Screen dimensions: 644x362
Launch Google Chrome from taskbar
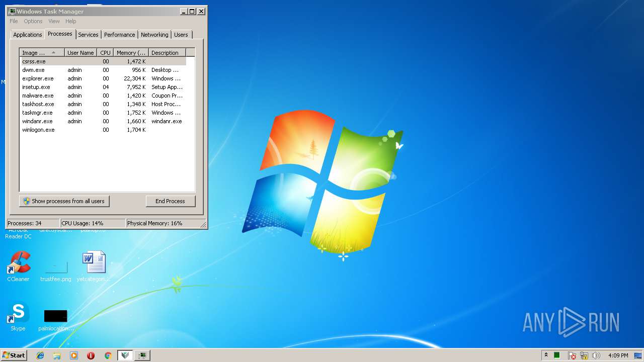(108, 355)
